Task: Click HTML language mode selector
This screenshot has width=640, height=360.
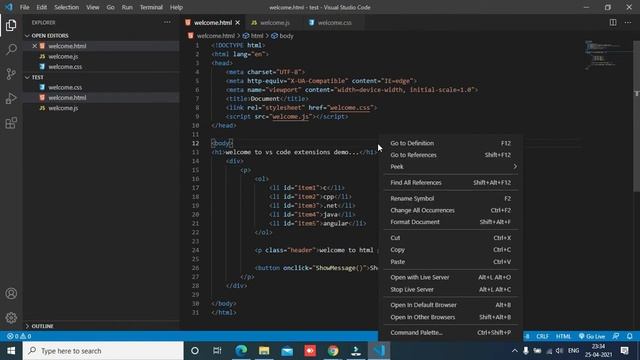Action: [x=563, y=336]
